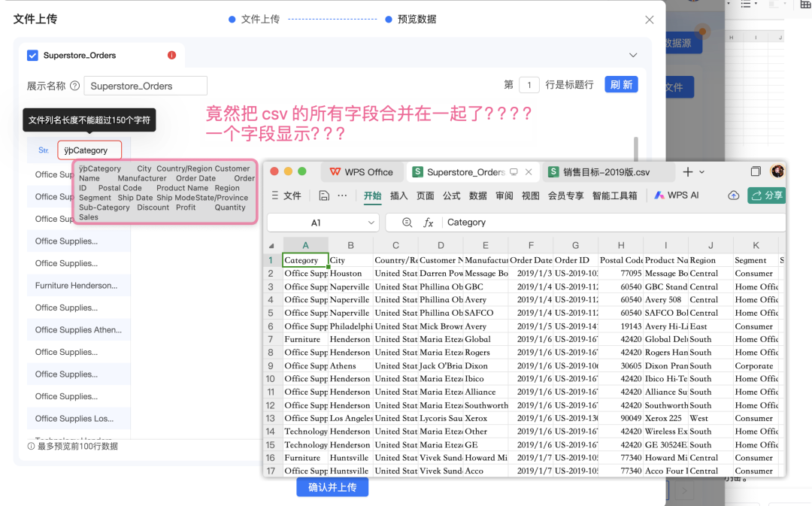Close the 文件上传 dialog
The height and width of the screenshot is (506, 812).
pos(650,20)
